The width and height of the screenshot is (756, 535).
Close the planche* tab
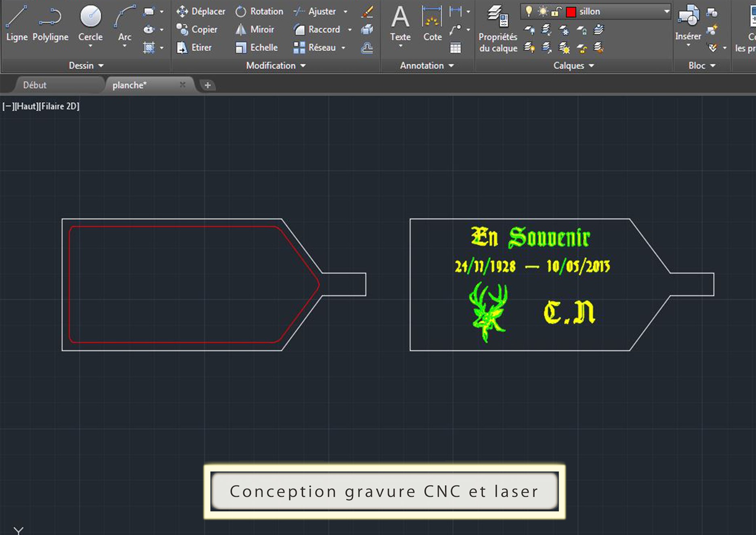(x=183, y=85)
